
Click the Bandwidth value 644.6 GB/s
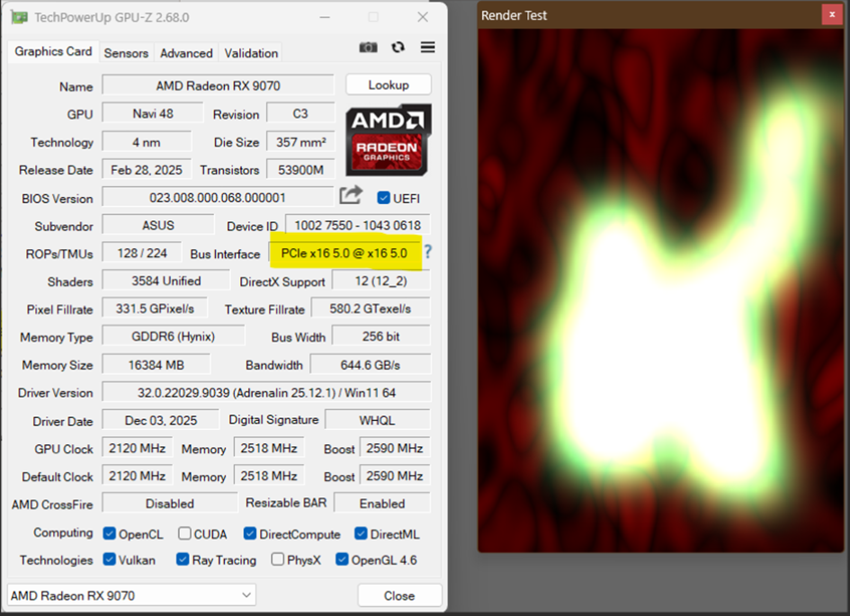coord(371,364)
